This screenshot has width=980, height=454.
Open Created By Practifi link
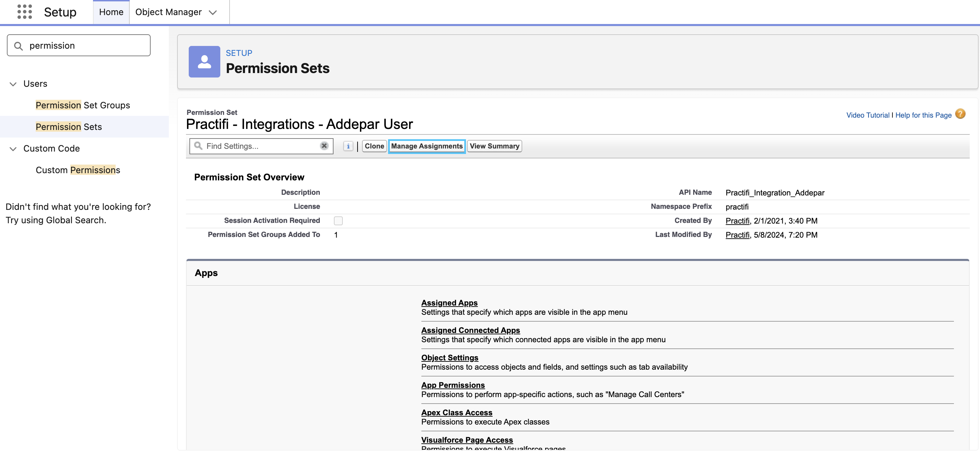(x=737, y=221)
